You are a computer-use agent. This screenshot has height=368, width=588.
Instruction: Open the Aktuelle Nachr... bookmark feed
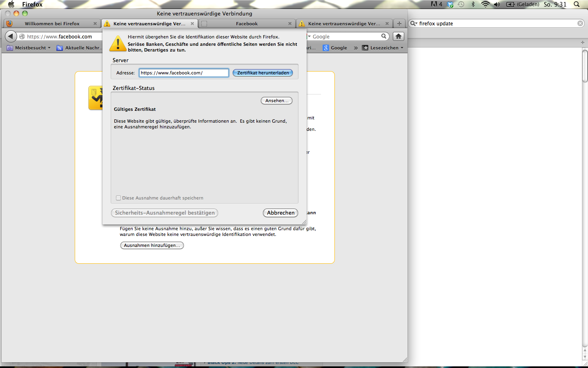click(79, 48)
